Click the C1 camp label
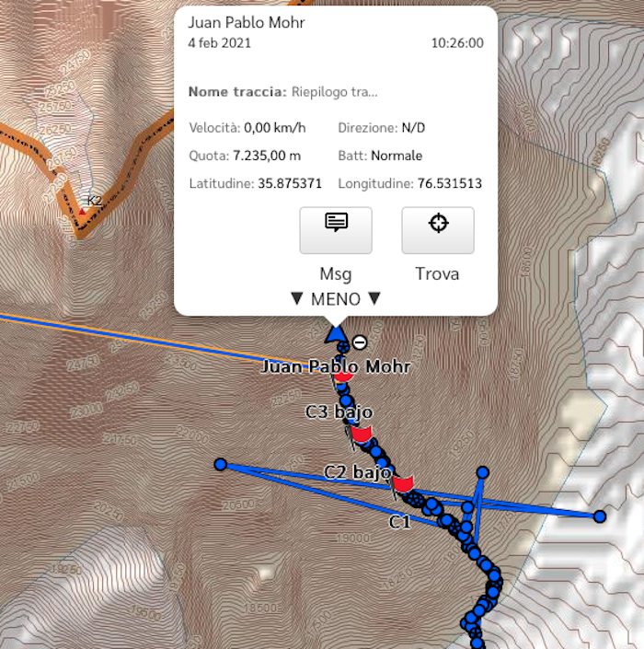Screen dimensions: 644x649 399,522
